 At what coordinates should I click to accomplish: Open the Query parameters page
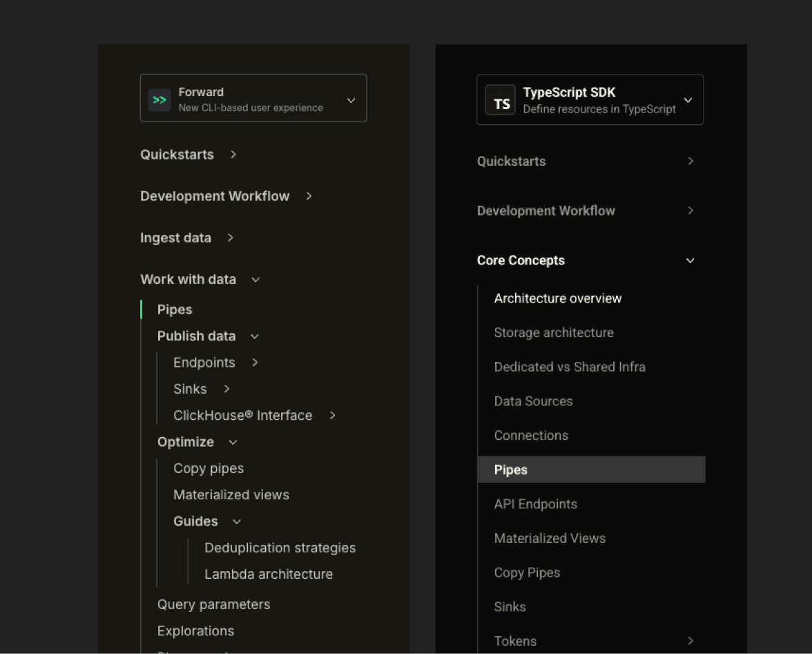pyautogui.click(x=213, y=605)
